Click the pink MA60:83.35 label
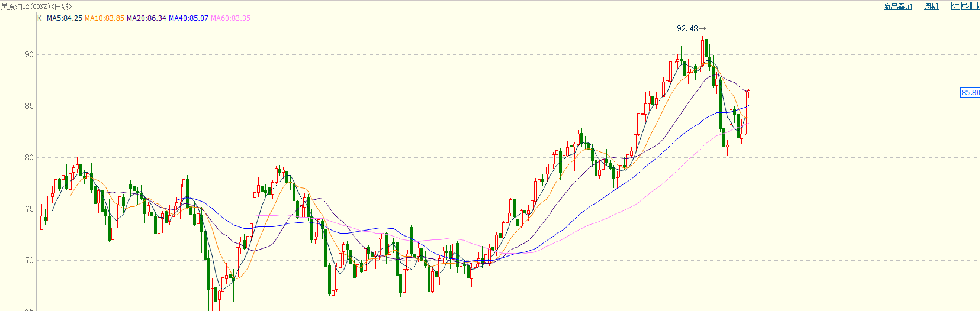The image size is (980, 311). pyautogui.click(x=230, y=18)
